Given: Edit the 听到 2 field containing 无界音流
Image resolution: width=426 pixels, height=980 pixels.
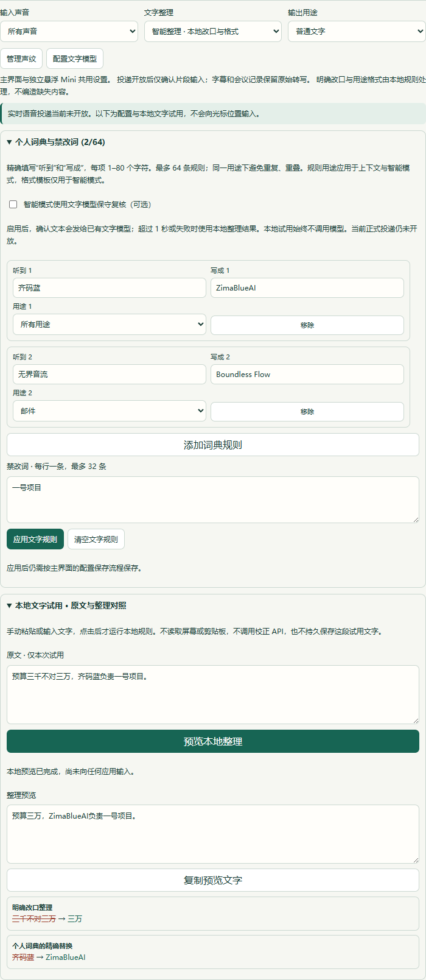Looking at the screenshot, I should (110, 375).
